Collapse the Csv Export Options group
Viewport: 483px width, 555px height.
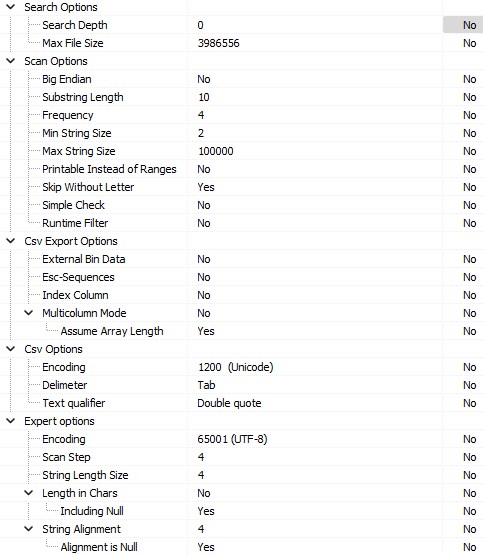click(x=11, y=241)
